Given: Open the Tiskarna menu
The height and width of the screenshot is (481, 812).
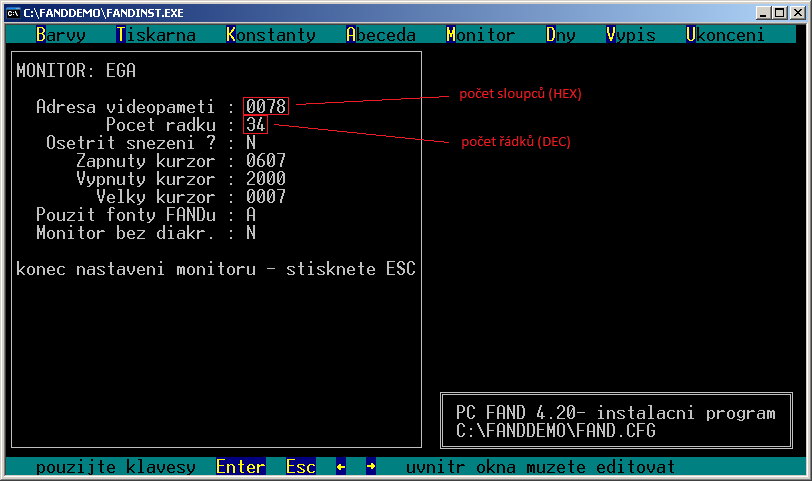Looking at the screenshot, I should pyautogui.click(x=156, y=35).
